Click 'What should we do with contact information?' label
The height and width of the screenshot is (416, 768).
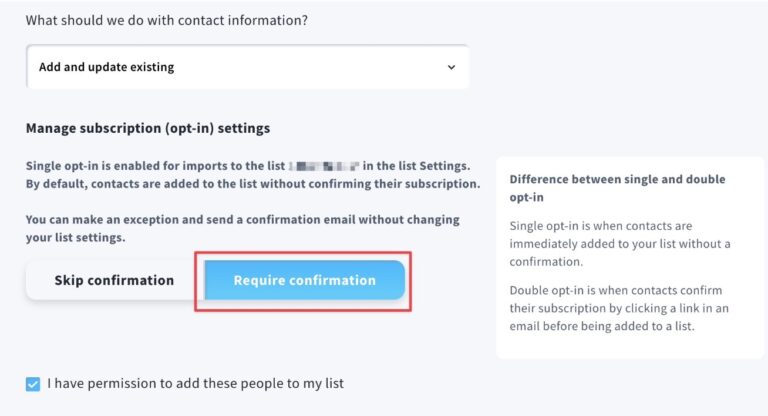(167, 21)
